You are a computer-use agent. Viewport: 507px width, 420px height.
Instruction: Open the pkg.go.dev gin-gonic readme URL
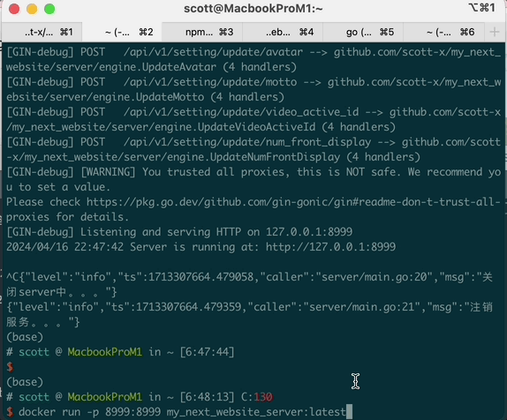point(253,209)
